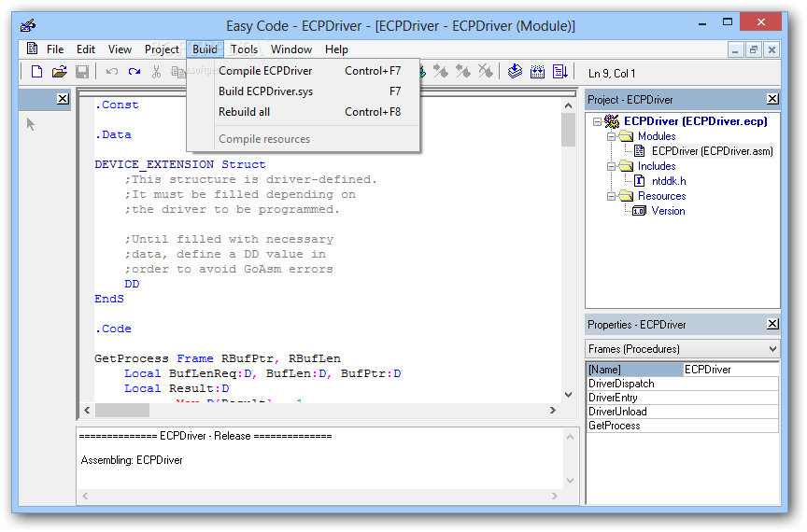Open the Help menu
This screenshot has height=532, width=807.
pos(336,49)
